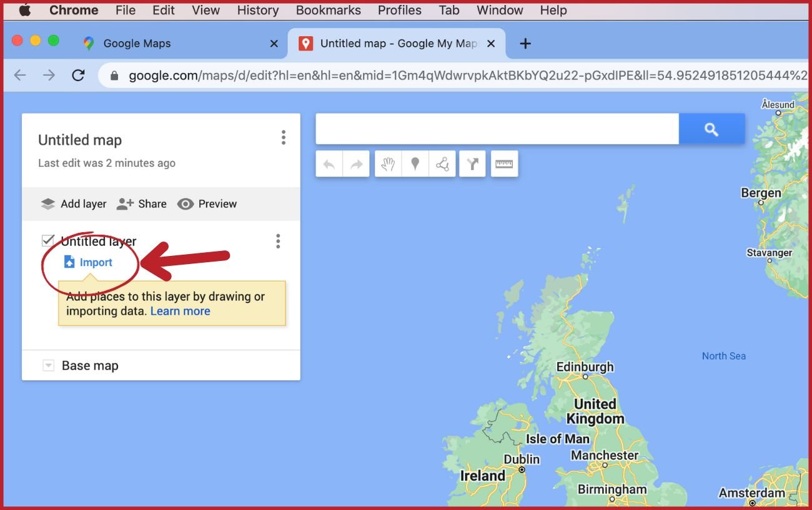The height and width of the screenshot is (510, 812).
Task: Click 'Last edit was 2 minutes ago' text
Action: pos(107,163)
